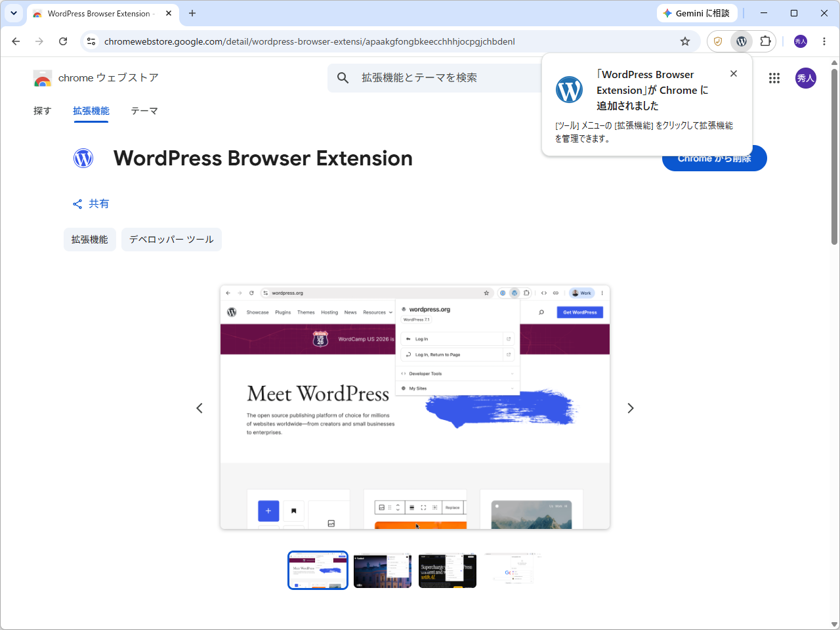840x630 pixels.
Task: Click the shield extension icon in toolbar
Action: tap(718, 41)
